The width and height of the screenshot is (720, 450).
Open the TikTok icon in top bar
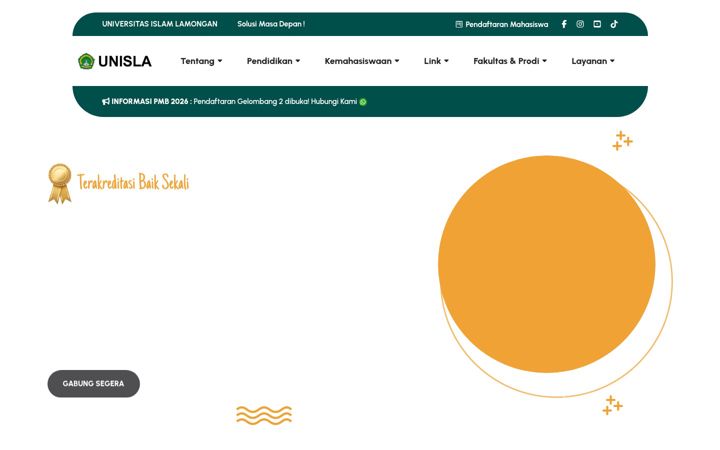(x=614, y=24)
